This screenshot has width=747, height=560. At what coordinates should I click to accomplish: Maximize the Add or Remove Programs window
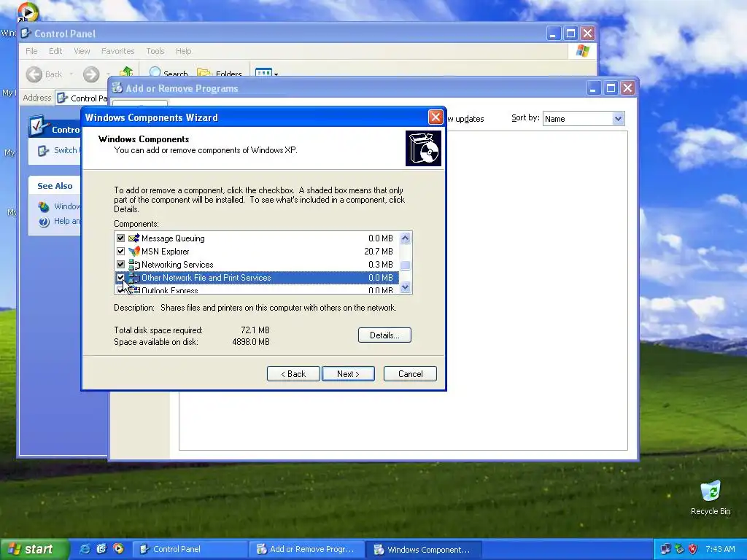point(611,88)
